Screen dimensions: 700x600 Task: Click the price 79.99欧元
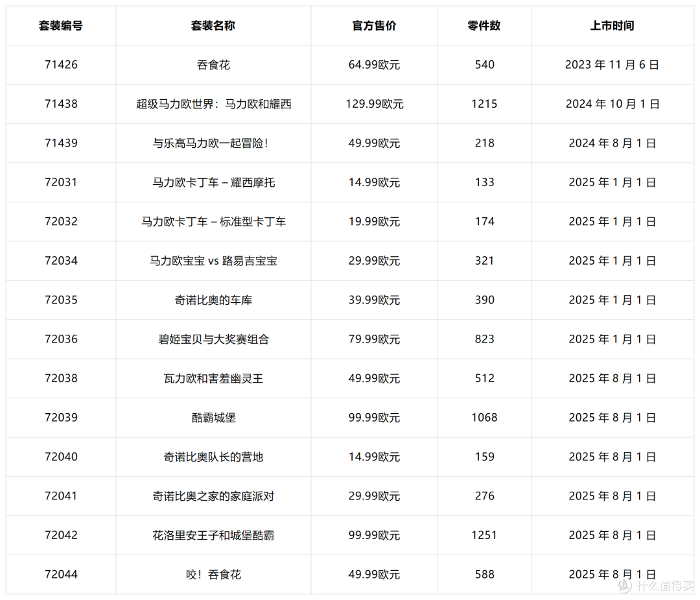(374, 339)
